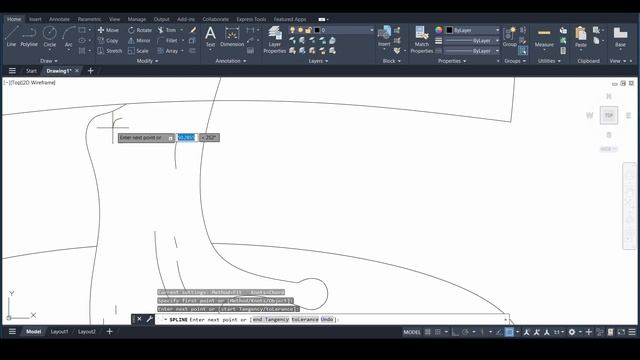Expand the Block panel

tap(392, 61)
